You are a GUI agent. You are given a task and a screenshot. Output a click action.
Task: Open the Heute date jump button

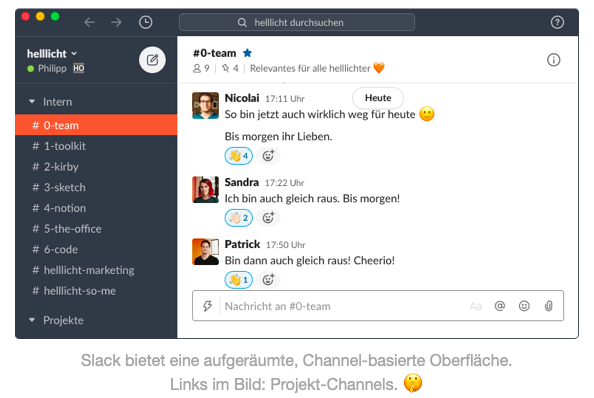point(378,98)
